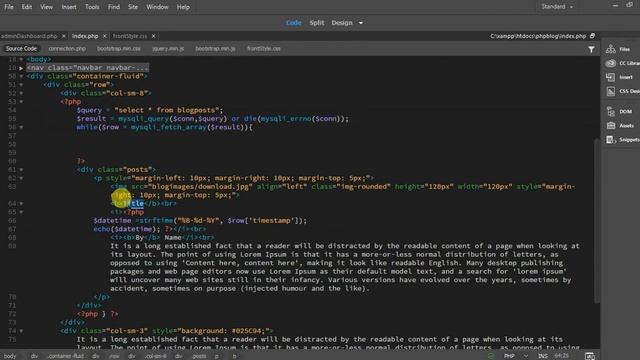640x360 pixels.
Task: Collapse the body tag at line 18
Action: (21, 60)
